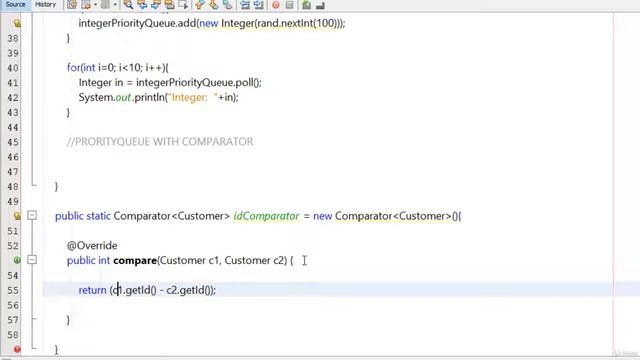Click line number 48 in gutter
Screen dimensions: 640x360
pos(13,187)
